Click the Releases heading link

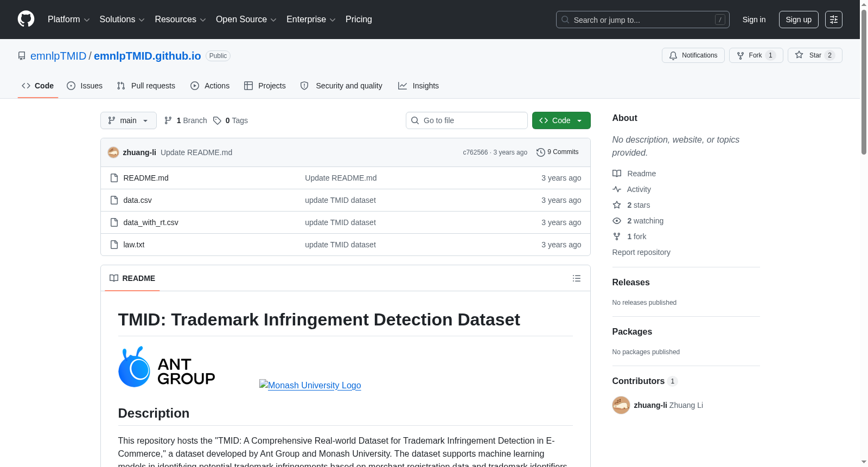[x=631, y=282]
